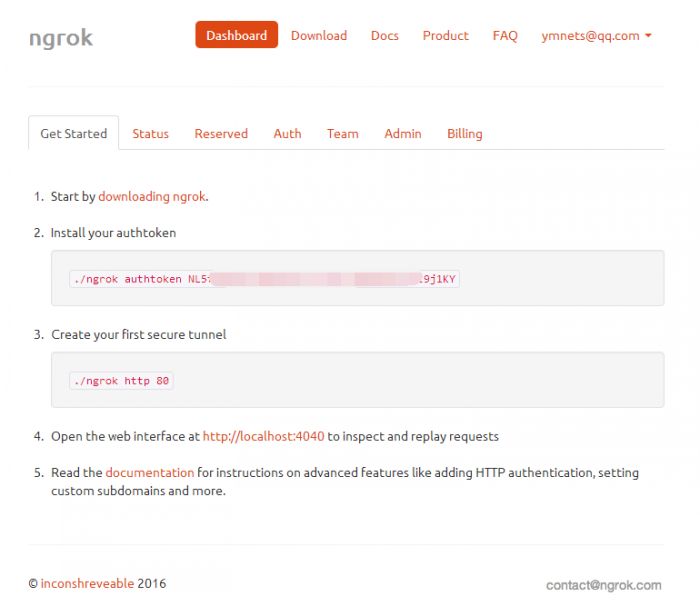This screenshot has height=606, width=700.
Task: Click the inconshreveable footer link
Action: [x=87, y=583]
